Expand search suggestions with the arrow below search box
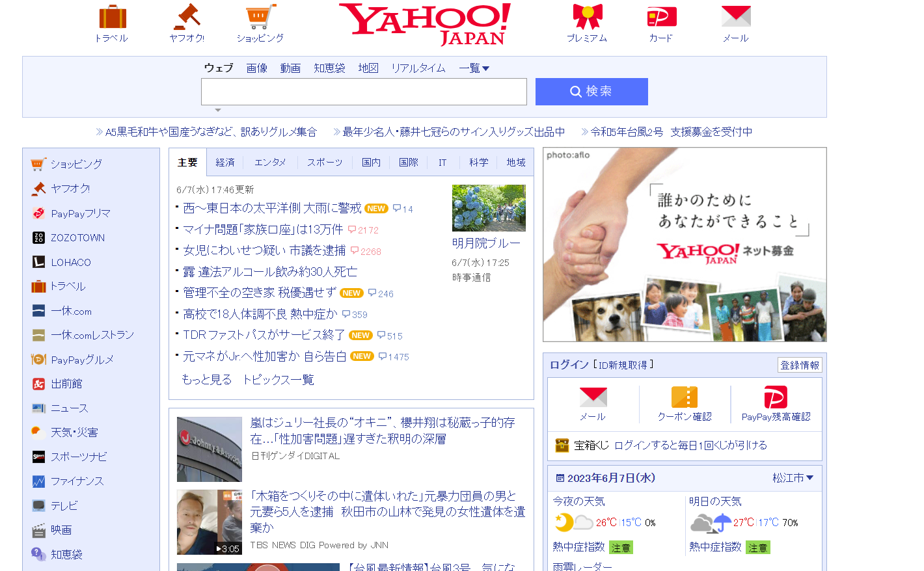The height and width of the screenshot is (571, 924). (219, 109)
